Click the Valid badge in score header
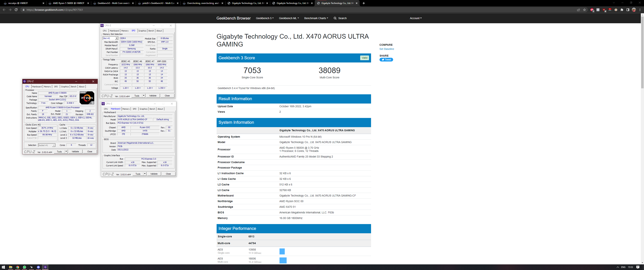Image resolution: width=644 pixels, height=270 pixels. tap(364, 58)
